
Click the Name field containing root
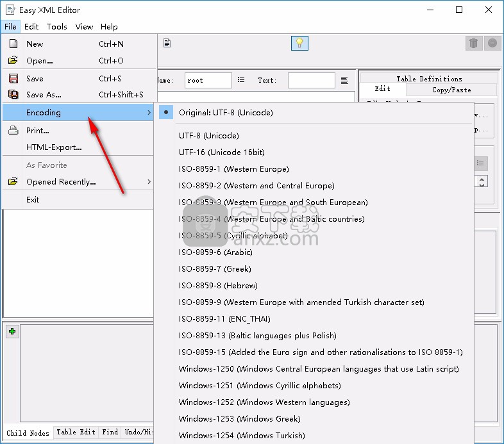208,80
